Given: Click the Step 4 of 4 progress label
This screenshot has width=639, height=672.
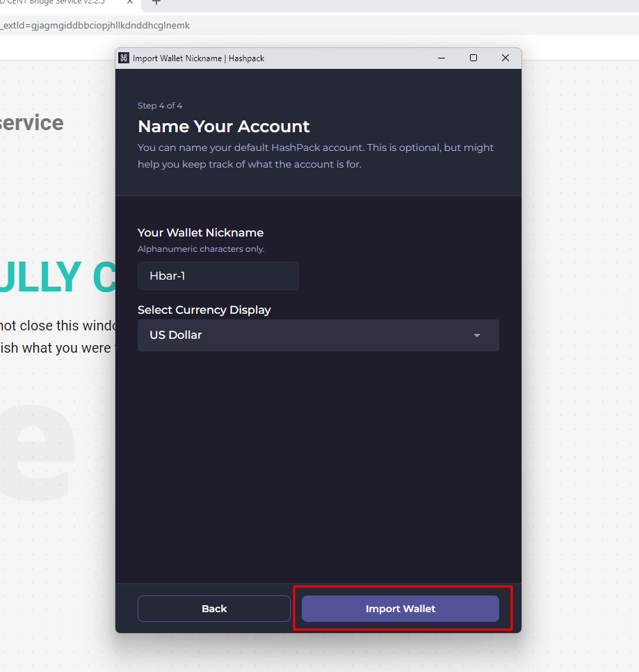Looking at the screenshot, I should coord(160,105).
